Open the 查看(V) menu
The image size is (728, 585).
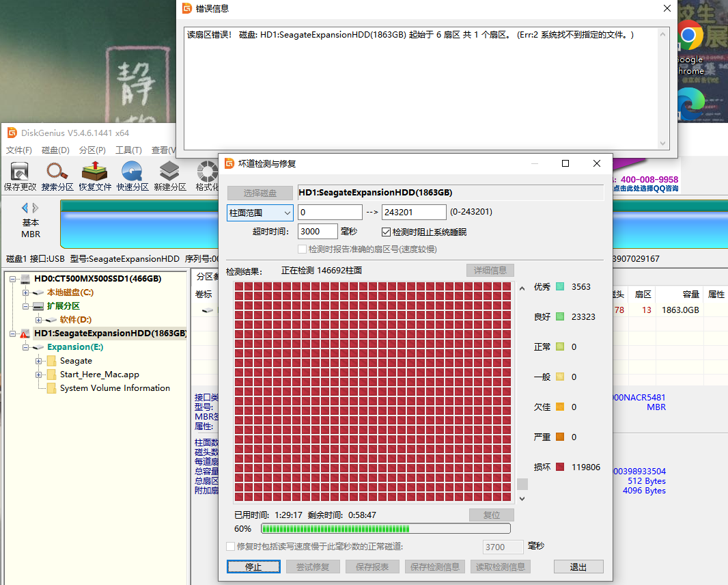(x=163, y=150)
